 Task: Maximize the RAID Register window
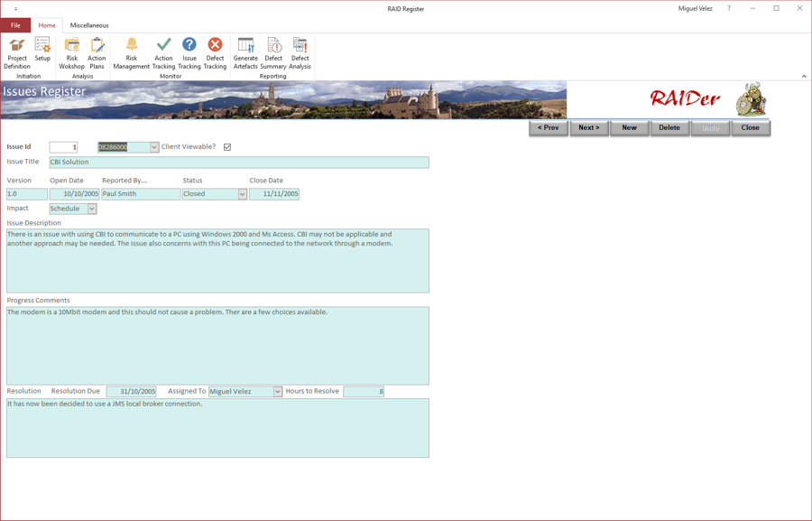(776, 8)
